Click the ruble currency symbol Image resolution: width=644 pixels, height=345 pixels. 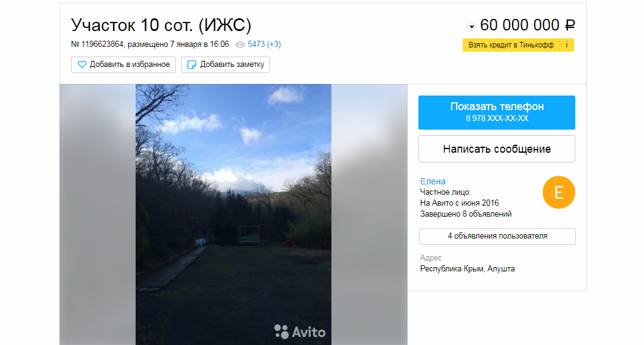pos(570,25)
